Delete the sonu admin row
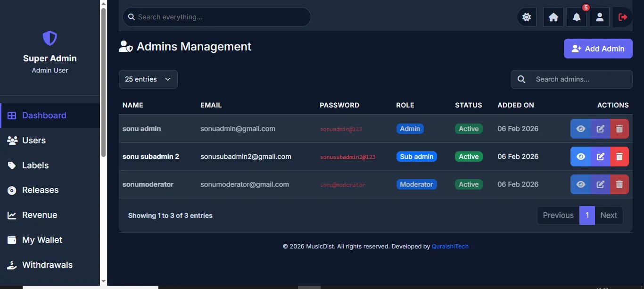The width and height of the screenshot is (644, 289). point(619,129)
